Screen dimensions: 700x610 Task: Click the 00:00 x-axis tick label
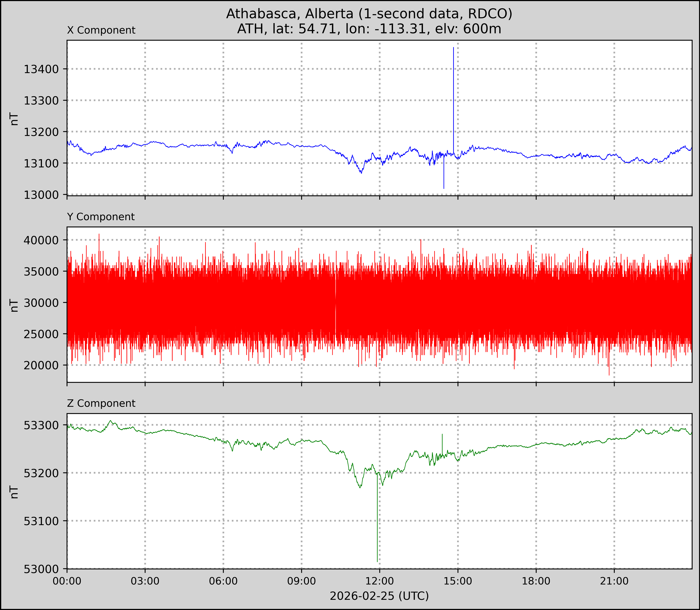coord(67,581)
